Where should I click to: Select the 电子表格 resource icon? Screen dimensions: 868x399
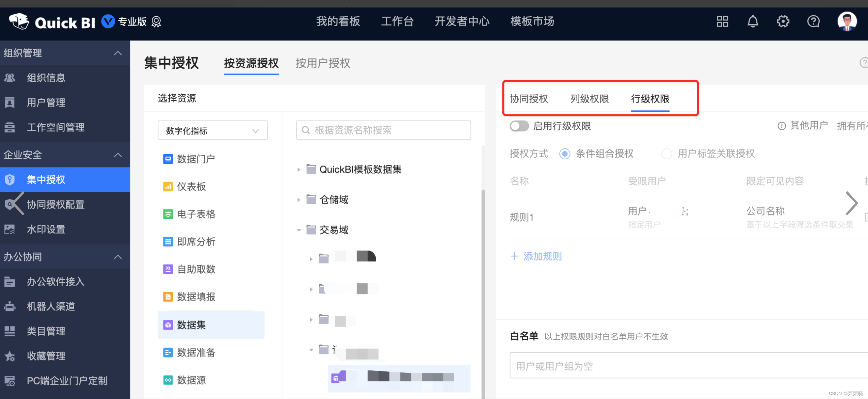168,214
